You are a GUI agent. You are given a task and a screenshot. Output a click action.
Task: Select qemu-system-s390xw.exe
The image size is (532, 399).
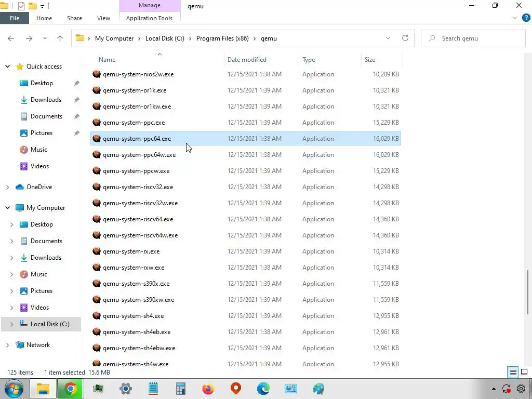click(x=246, y=300)
